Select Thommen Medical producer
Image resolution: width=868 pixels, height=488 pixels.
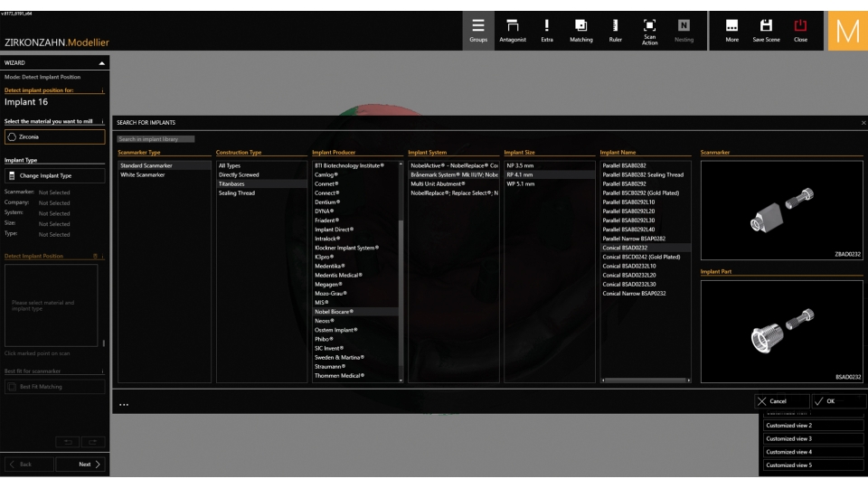tap(355, 376)
